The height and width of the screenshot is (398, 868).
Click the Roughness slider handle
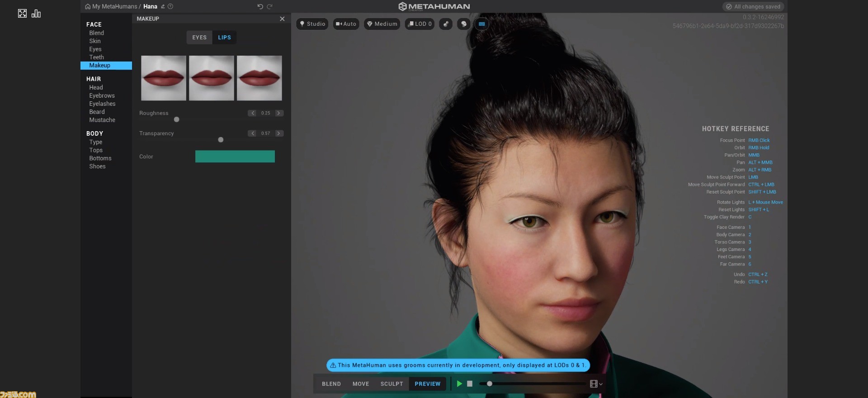(177, 119)
